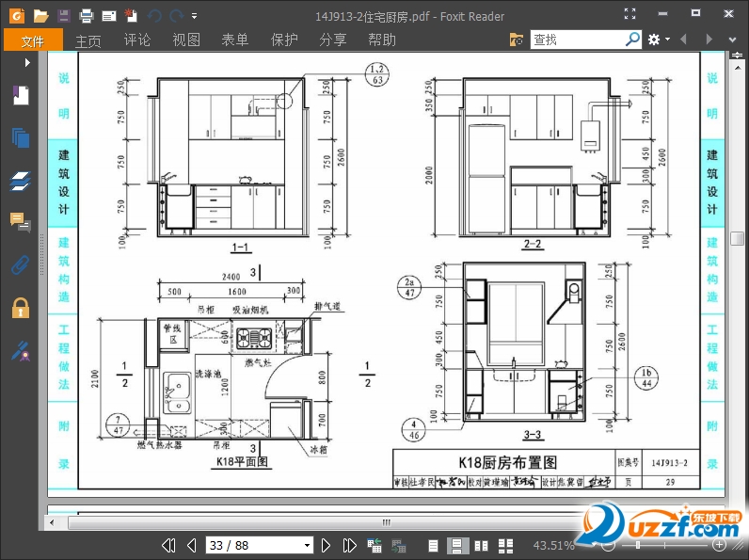Select continuous facing view mode
The height and width of the screenshot is (560, 749).
tap(505, 545)
